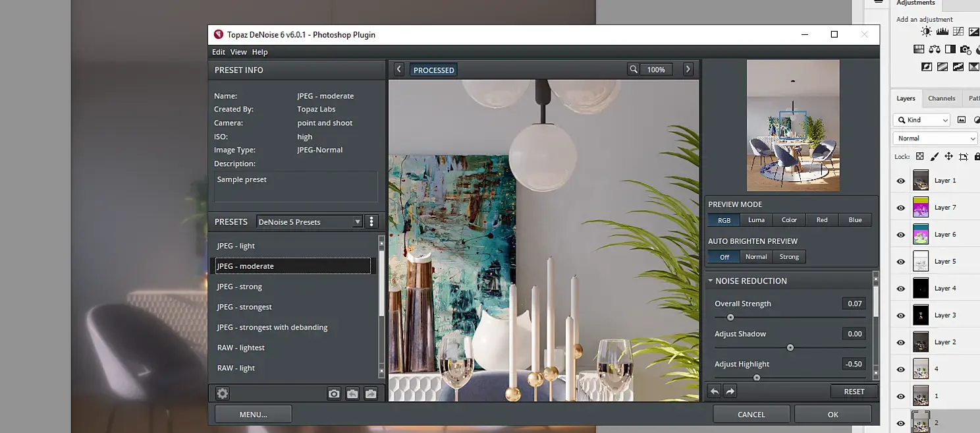Open preset options three-dot menu
Screen dimensions: 980x433
[x=371, y=222]
